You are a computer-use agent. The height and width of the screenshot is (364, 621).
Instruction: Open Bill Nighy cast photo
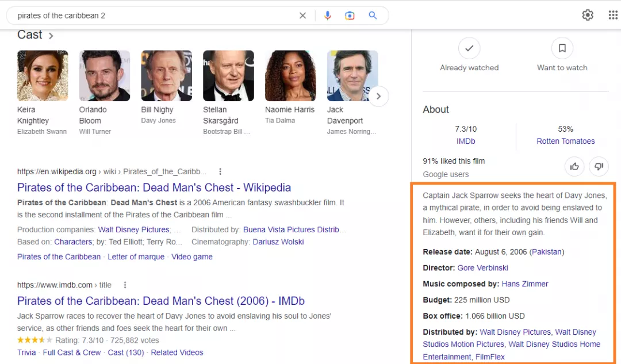coord(167,76)
